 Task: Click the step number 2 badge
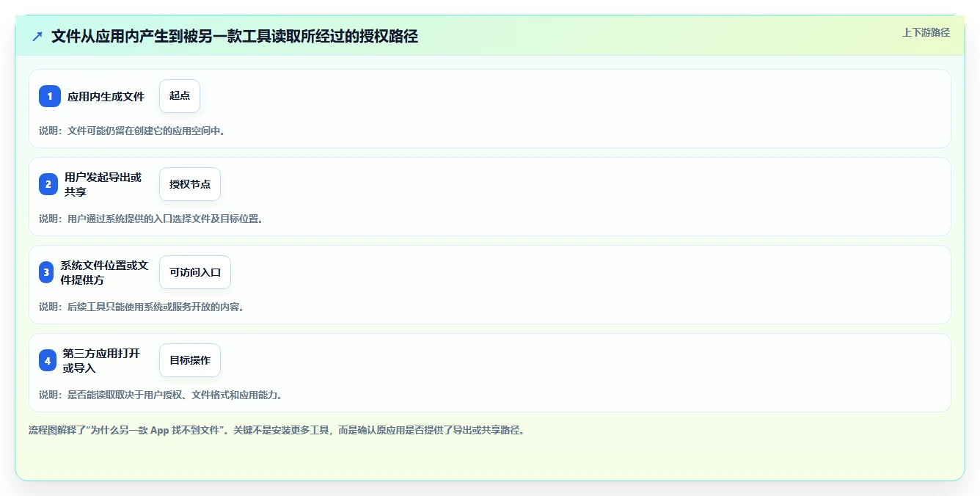pos(48,184)
